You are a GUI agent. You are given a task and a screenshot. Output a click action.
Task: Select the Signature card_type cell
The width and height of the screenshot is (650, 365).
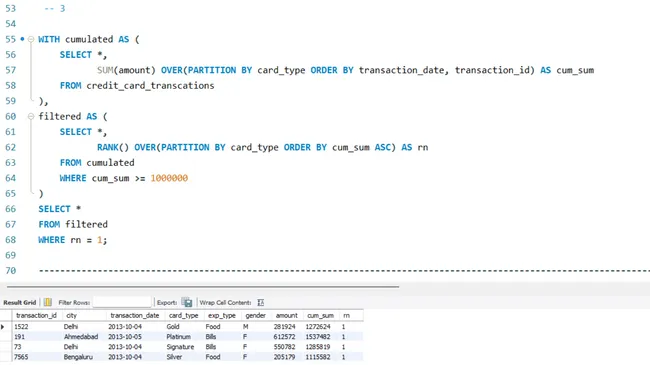click(x=180, y=347)
